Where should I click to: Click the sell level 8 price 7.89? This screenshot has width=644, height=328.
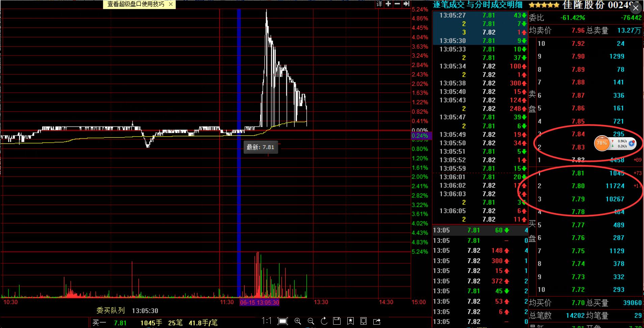tap(578, 69)
